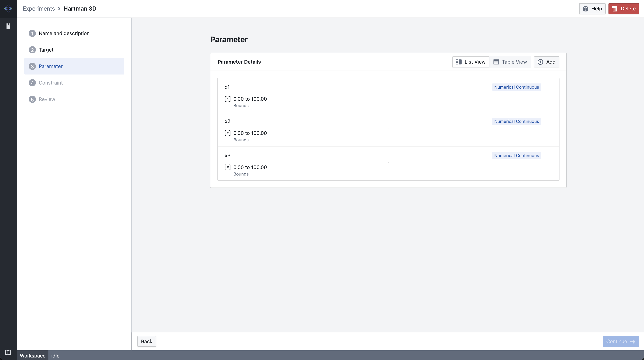Enable List View for Parameter Details
The image size is (644, 360).
click(471, 62)
